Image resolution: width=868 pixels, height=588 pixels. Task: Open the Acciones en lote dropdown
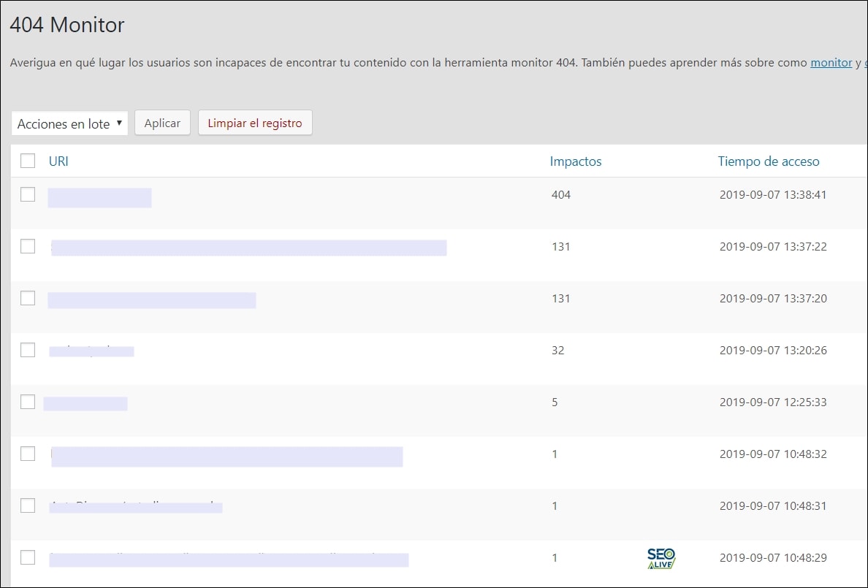[x=69, y=123]
